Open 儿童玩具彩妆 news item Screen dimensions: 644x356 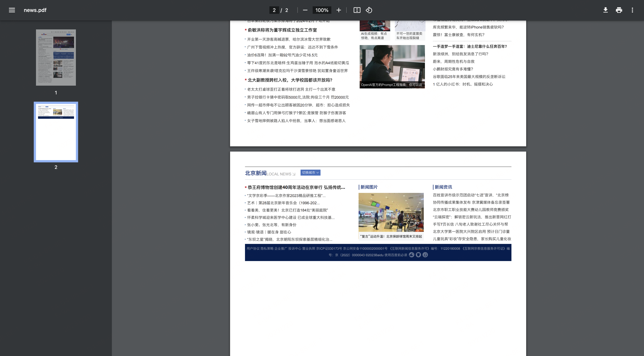(x=472, y=239)
